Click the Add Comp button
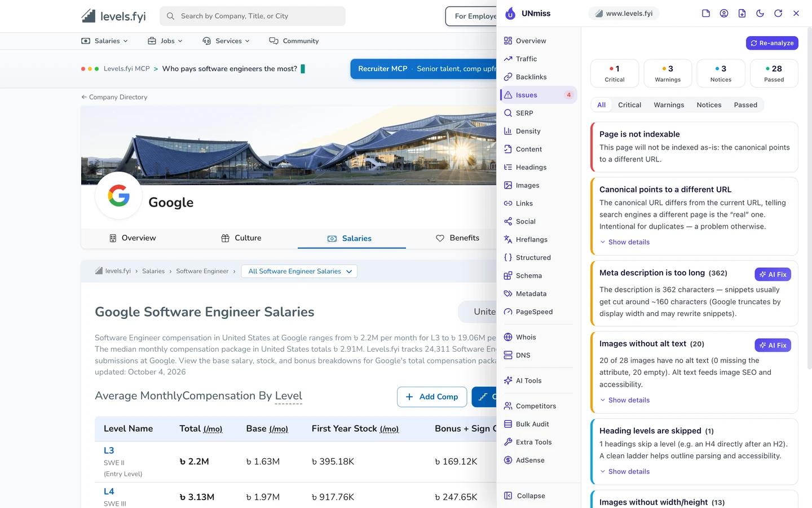This screenshot has height=508, width=812. pos(432,397)
